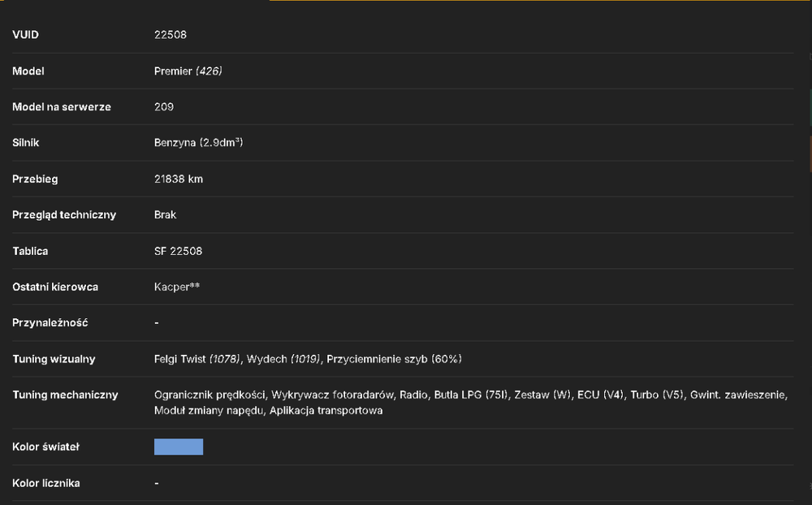812x505 pixels.
Task: Click the plate number SF 22508
Action: tap(178, 251)
